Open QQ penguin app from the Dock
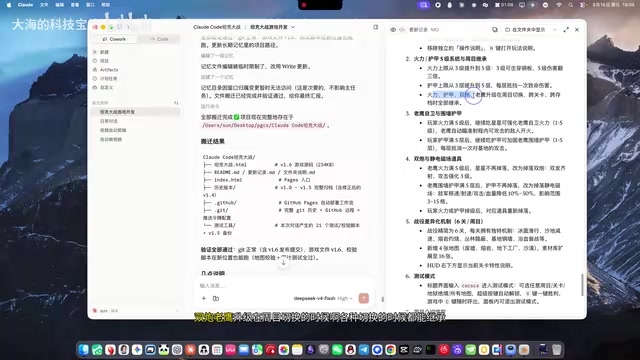This screenshot has height=360, width=640. (x=351, y=350)
